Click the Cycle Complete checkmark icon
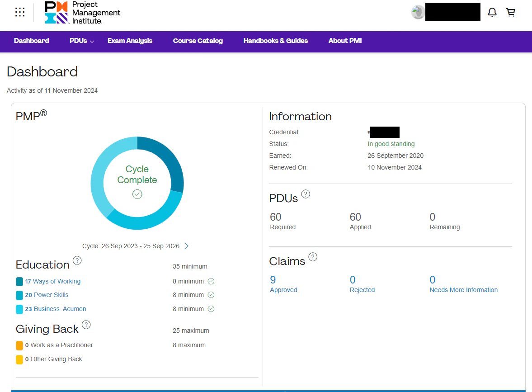The image size is (532, 392). click(137, 194)
